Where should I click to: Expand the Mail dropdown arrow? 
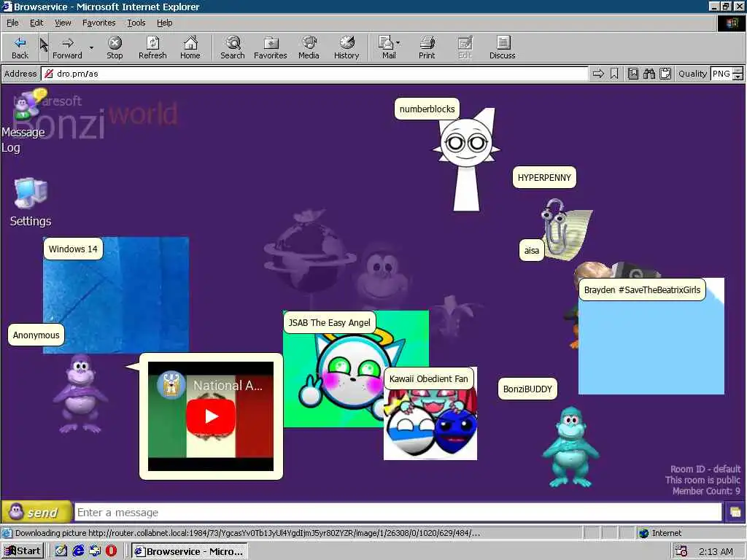pyautogui.click(x=398, y=43)
